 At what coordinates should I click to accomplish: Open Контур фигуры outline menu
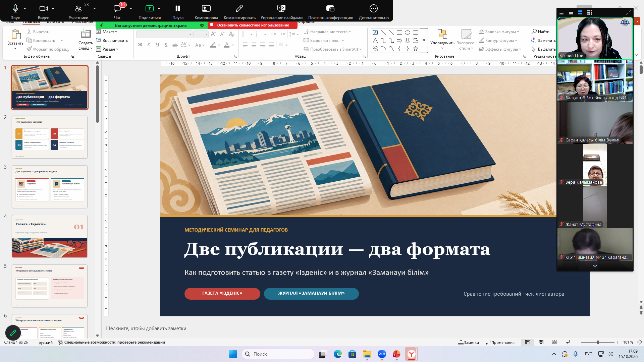click(498, 41)
